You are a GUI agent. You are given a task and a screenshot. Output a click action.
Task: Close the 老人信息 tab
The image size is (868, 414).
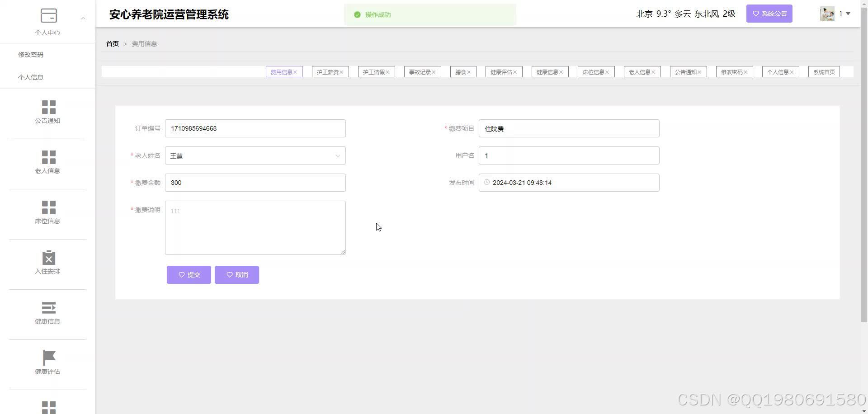653,72
